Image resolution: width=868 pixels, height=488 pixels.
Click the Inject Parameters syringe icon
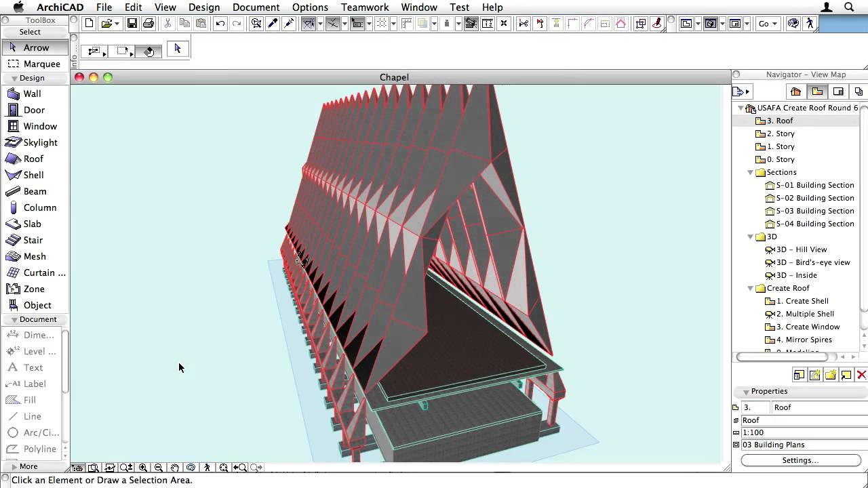click(289, 24)
